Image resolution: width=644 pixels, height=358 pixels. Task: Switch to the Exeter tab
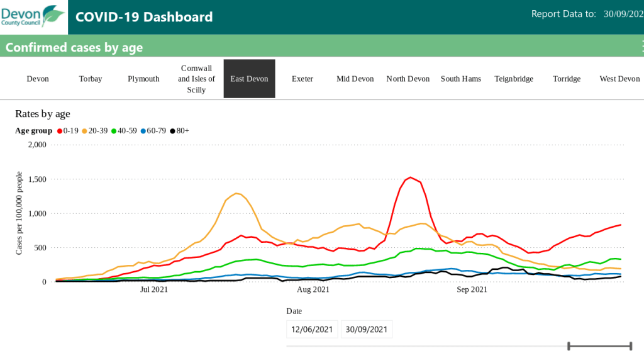[303, 79]
